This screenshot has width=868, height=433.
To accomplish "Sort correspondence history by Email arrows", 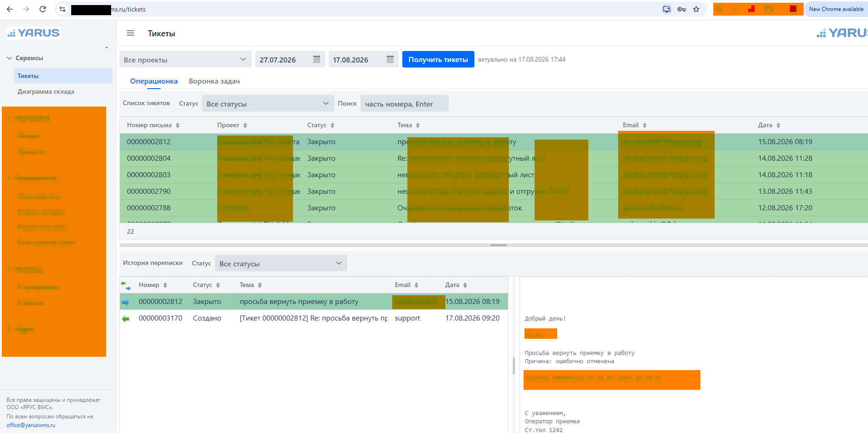I will point(416,285).
